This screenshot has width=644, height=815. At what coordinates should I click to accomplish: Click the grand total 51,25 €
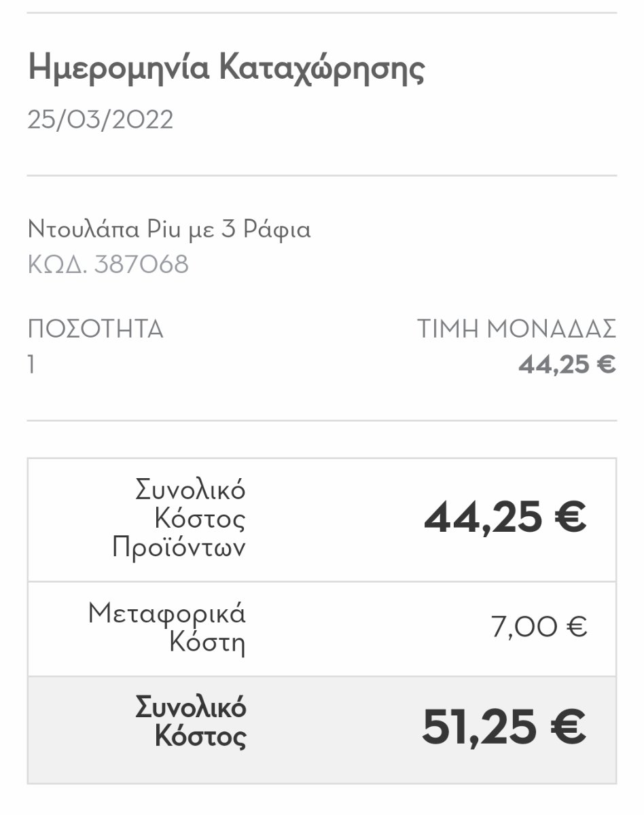(504, 727)
